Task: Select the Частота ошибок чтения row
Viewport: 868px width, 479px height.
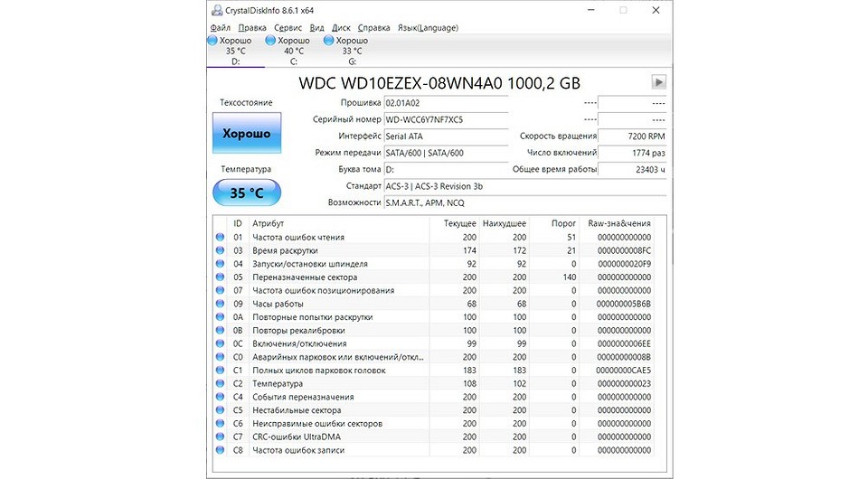Action: click(x=433, y=237)
